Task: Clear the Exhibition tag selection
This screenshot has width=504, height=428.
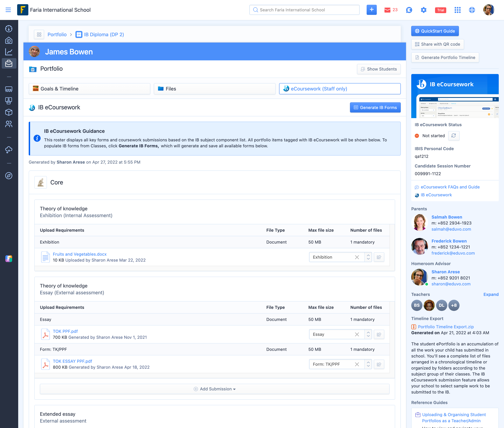Action: click(357, 257)
